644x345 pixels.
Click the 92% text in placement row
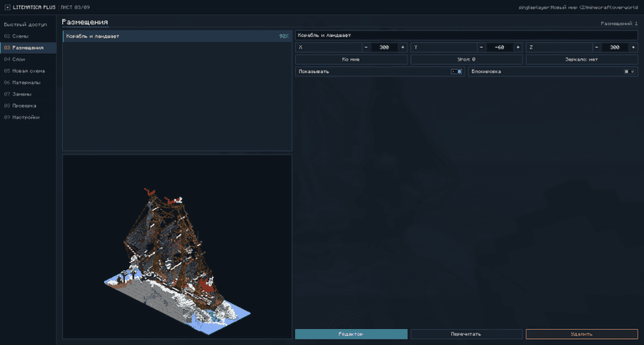pos(283,36)
